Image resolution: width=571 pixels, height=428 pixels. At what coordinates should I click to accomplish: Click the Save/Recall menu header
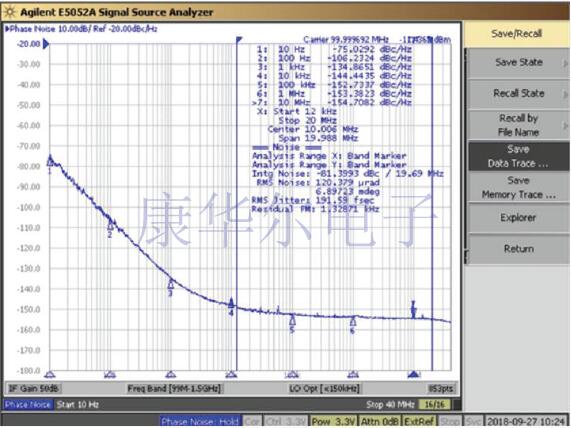pos(516,34)
